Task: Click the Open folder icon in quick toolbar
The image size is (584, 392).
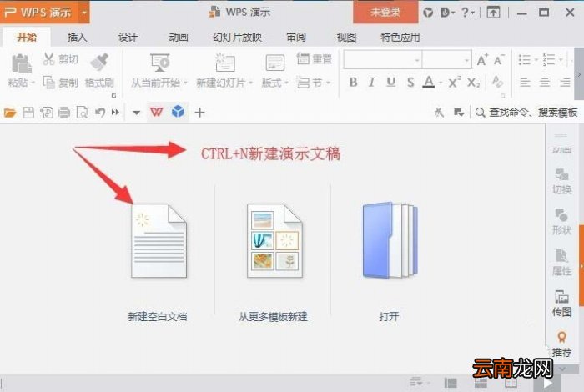Action: click(x=10, y=113)
